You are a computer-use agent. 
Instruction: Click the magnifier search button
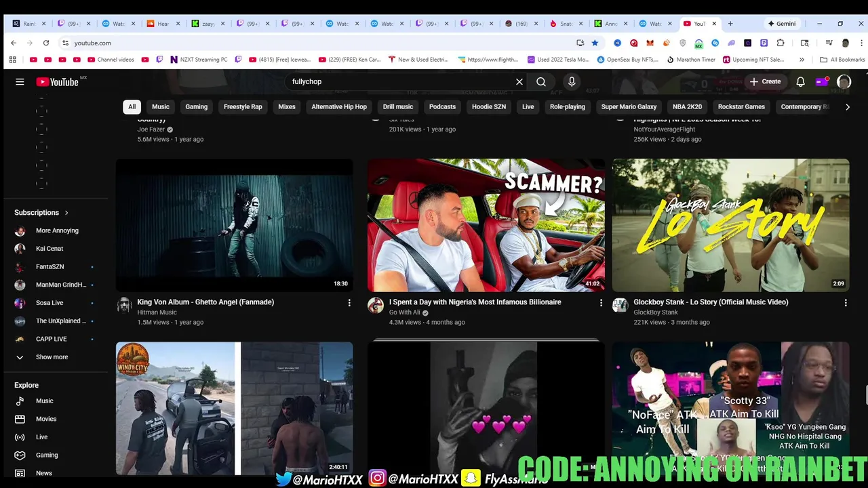tap(541, 81)
